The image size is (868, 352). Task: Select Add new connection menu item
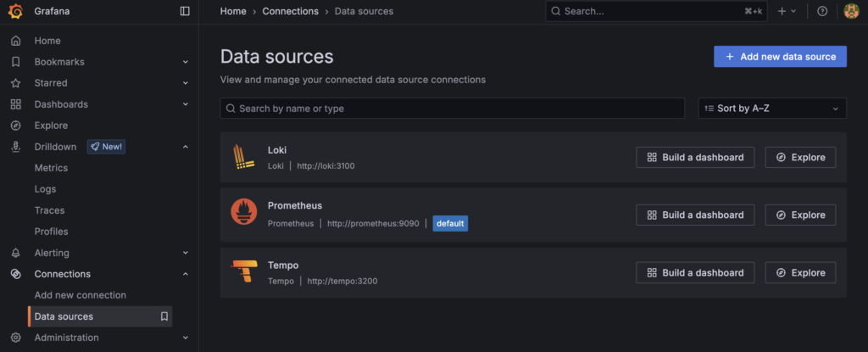tap(80, 295)
